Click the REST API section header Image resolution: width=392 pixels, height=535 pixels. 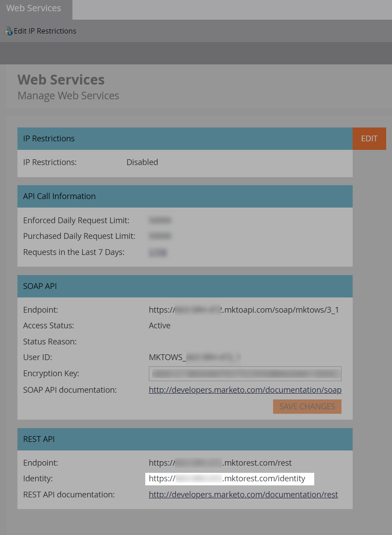(185, 439)
